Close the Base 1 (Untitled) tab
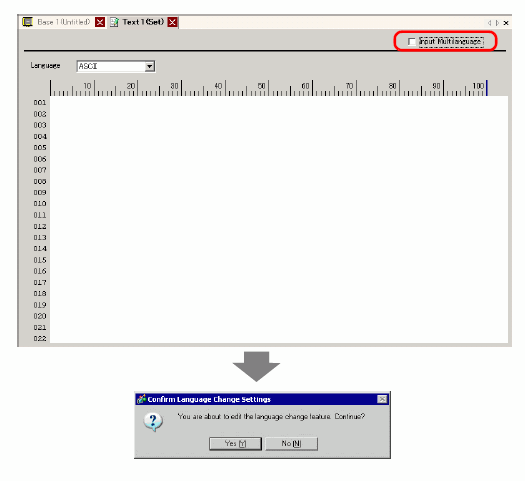 click(x=100, y=22)
